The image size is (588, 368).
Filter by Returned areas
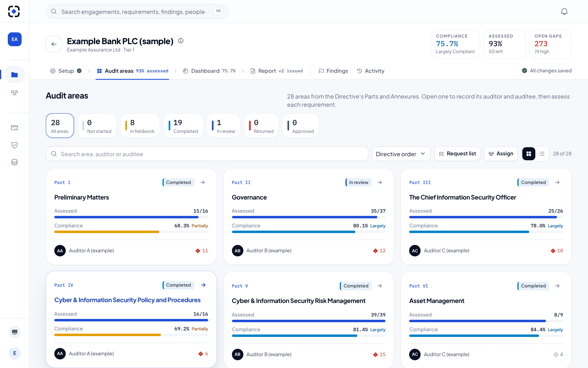(x=262, y=126)
